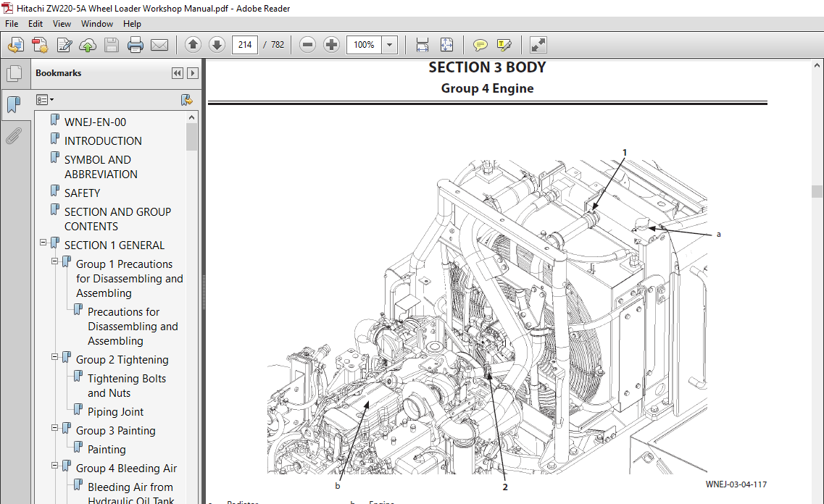Select the SECTION 1 GENERAL bookmark

click(x=115, y=245)
